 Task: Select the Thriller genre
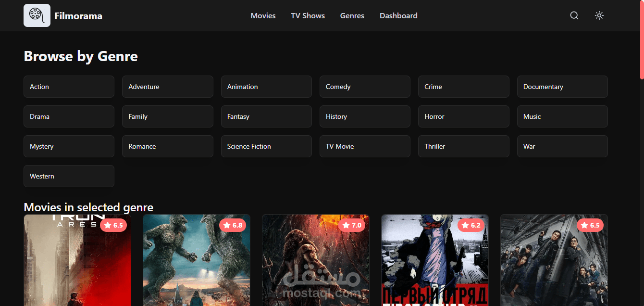click(x=464, y=146)
